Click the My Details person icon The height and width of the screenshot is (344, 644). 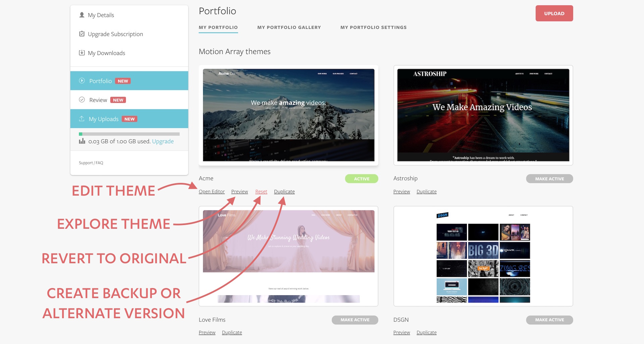[82, 15]
